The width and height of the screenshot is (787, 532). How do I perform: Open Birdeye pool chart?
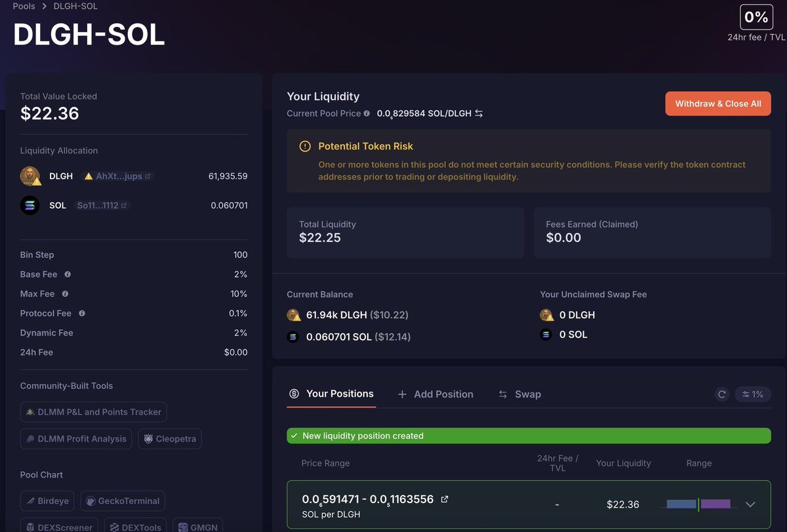[47, 501]
